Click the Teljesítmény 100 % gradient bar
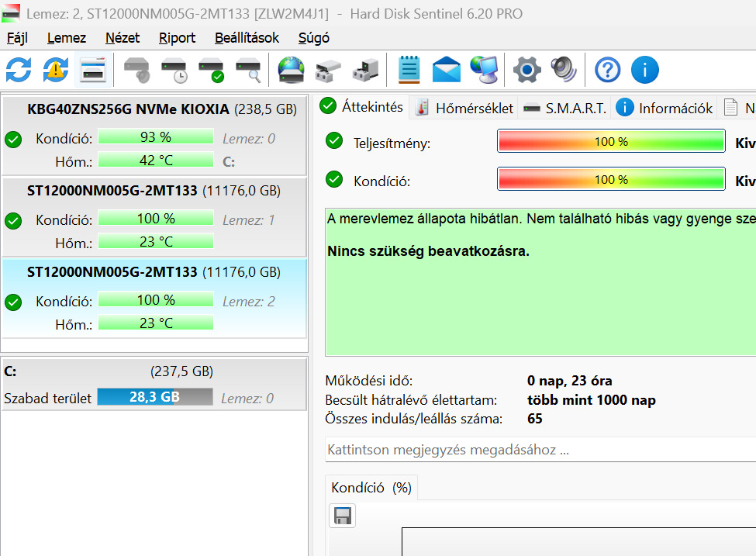This screenshot has height=556, width=756. (x=611, y=141)
